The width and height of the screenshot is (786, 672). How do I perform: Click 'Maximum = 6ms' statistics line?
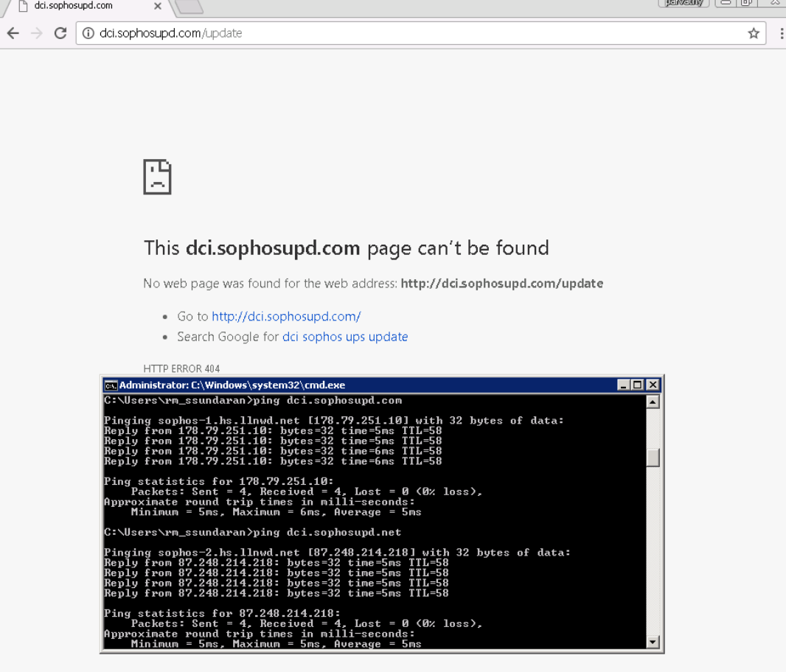tap(277, 511)
